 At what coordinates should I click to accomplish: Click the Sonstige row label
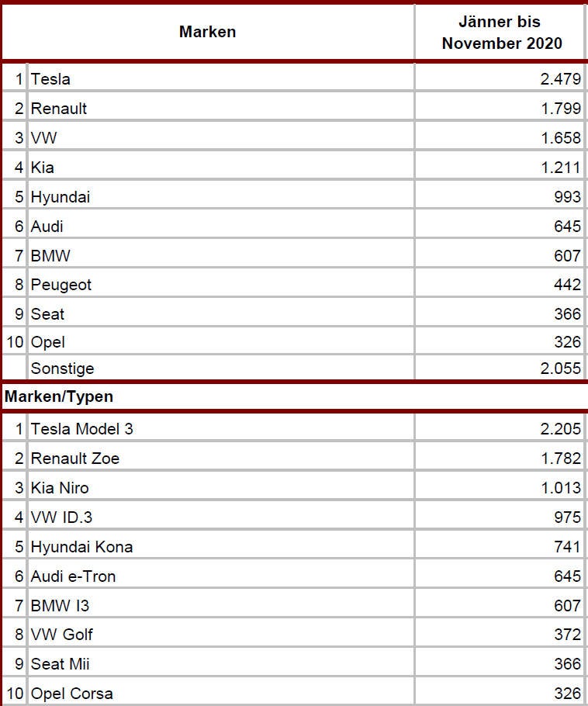pyautogui.click(x=62, y=369)
